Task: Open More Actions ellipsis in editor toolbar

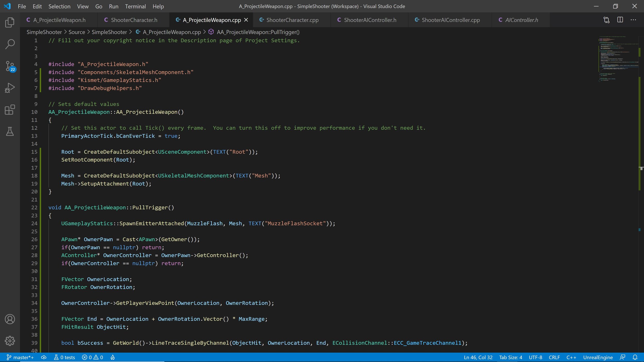Action: (633, 20)
